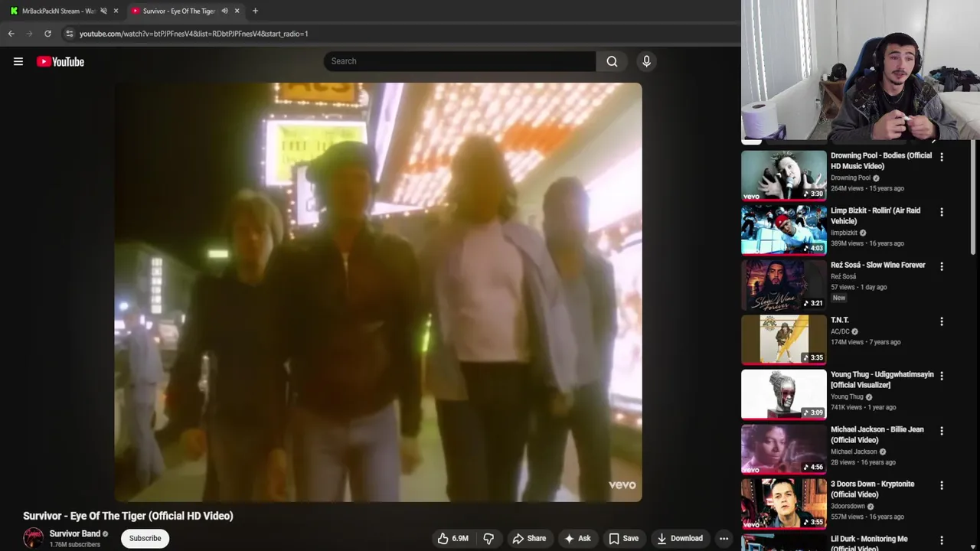The image size is (980, 551).
Task: Subscribe to Survivor Band
Action: pos(145,539)
